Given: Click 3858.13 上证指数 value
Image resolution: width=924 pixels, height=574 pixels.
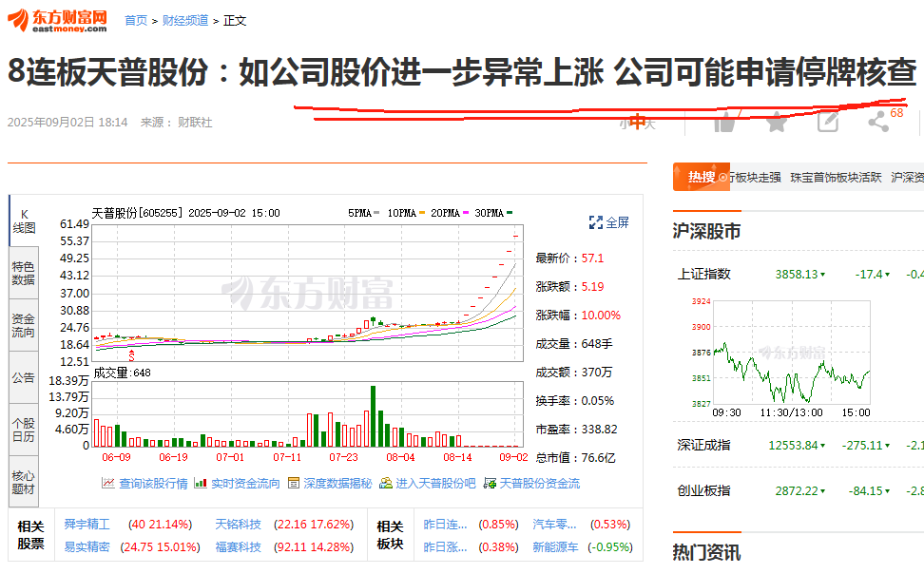Looking at the screenshot, I should 796,274.
